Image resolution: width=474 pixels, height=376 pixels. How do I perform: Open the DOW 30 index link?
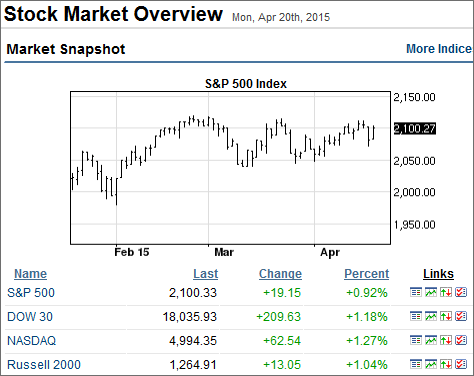coord(30,317)
